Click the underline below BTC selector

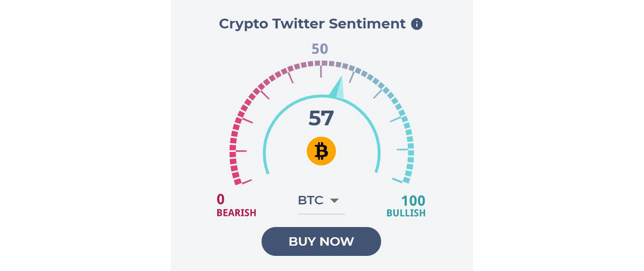(x=321, y=214)
